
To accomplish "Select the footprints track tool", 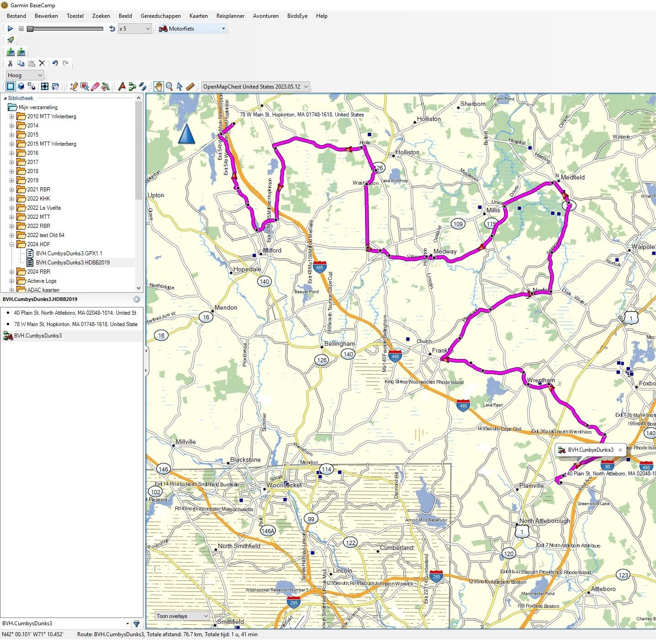I will 143,86.
